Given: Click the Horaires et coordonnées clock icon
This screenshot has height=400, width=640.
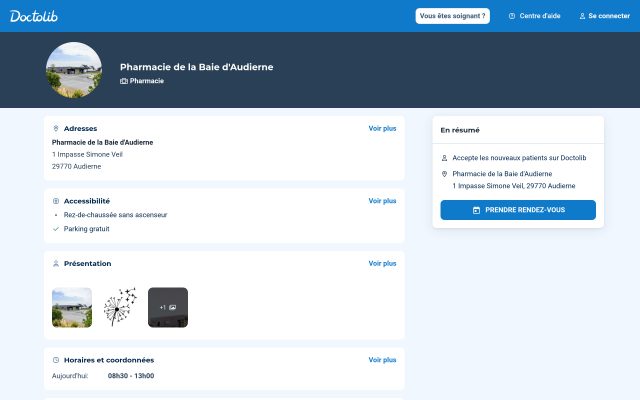Looking at the screenshot, I should 56,360.
